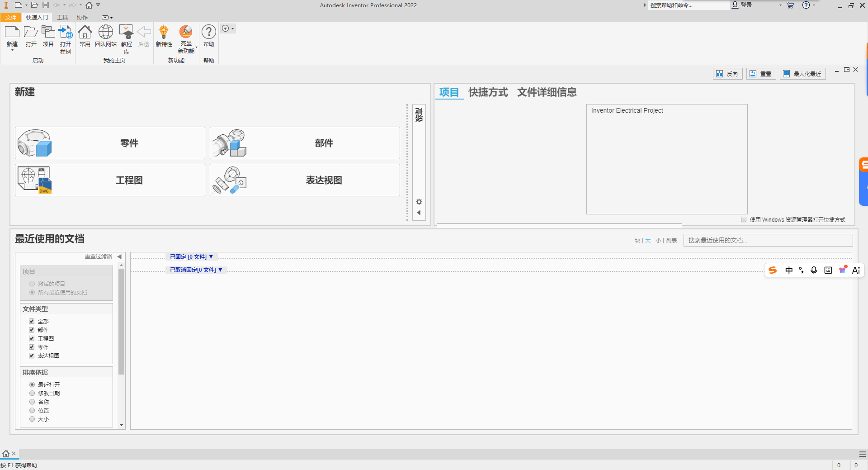
Task: Switch to the 工具 ribbon tab
Action: point(62,17)
